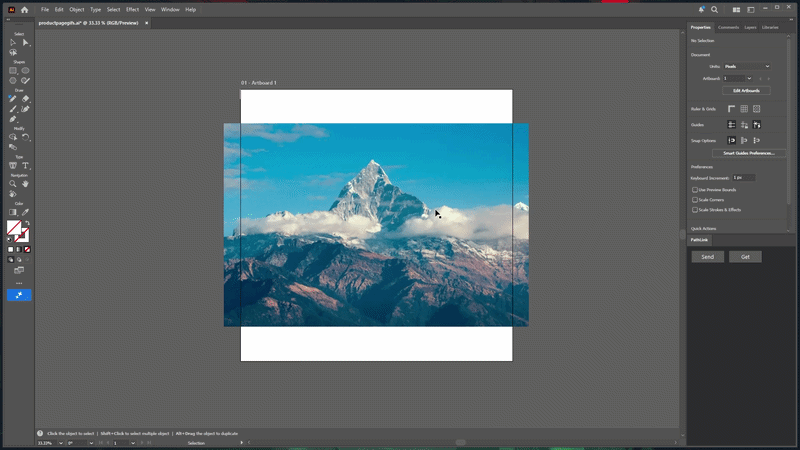Click the horizontal scrollbar thumb
The width and height of the screenshot is (800, 450).
[x=461, y=442]
